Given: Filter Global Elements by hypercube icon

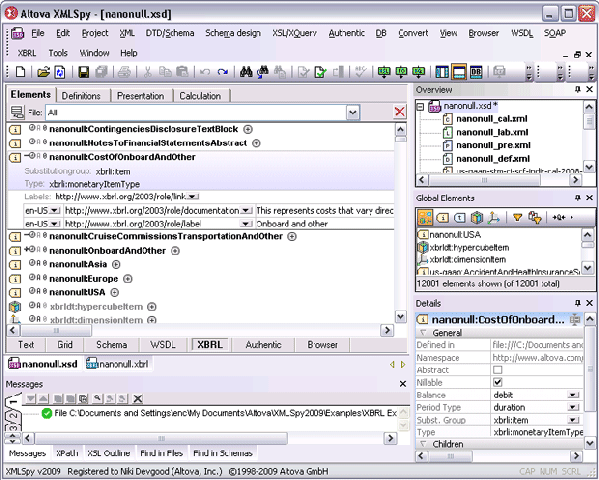Looking at the screenshot, I should point(476,217).
